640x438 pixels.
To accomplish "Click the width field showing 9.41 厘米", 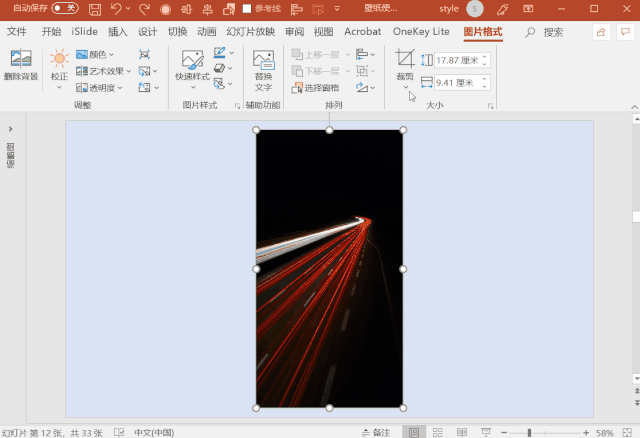I will point(458,83).
